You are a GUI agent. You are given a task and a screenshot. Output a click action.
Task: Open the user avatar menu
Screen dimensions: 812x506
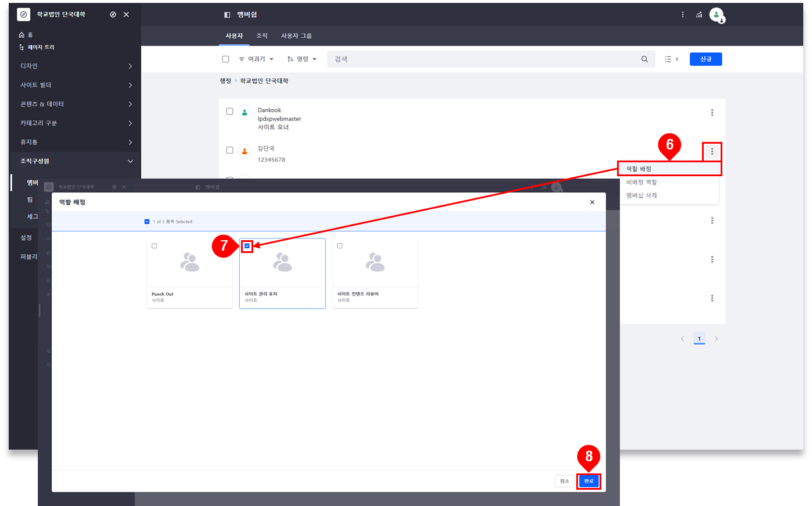[716, 15]
